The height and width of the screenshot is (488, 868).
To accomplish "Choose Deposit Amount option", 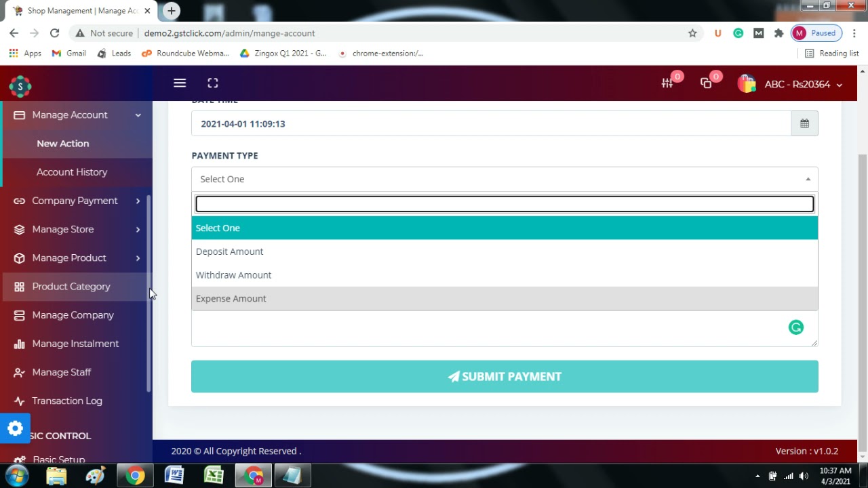I will [x=505, y=251].
